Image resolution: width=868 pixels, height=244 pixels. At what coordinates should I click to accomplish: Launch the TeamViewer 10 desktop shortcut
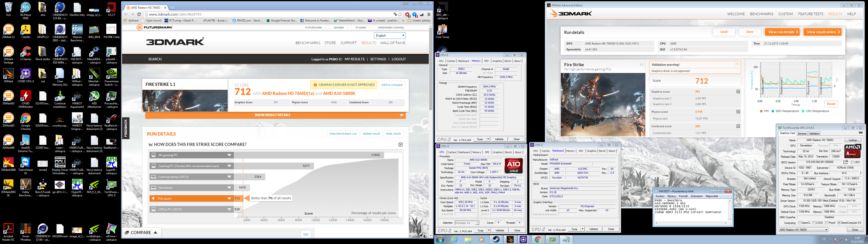(x=26, y=166)
